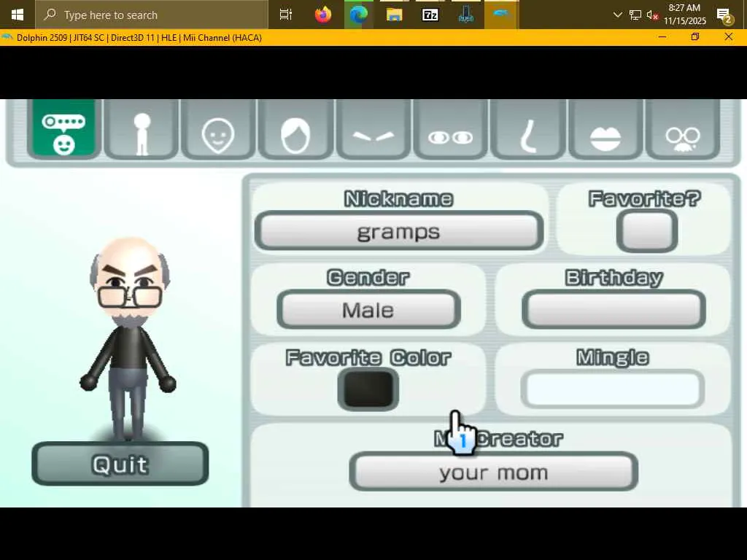This screenshot has width=747, height=560.
Task: Click the muted volume tray icon
Action: click(652, 15)
